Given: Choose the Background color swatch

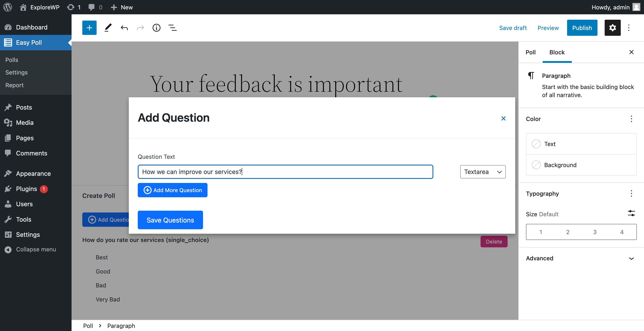Looking at the screenshot, I should [581, 165].
